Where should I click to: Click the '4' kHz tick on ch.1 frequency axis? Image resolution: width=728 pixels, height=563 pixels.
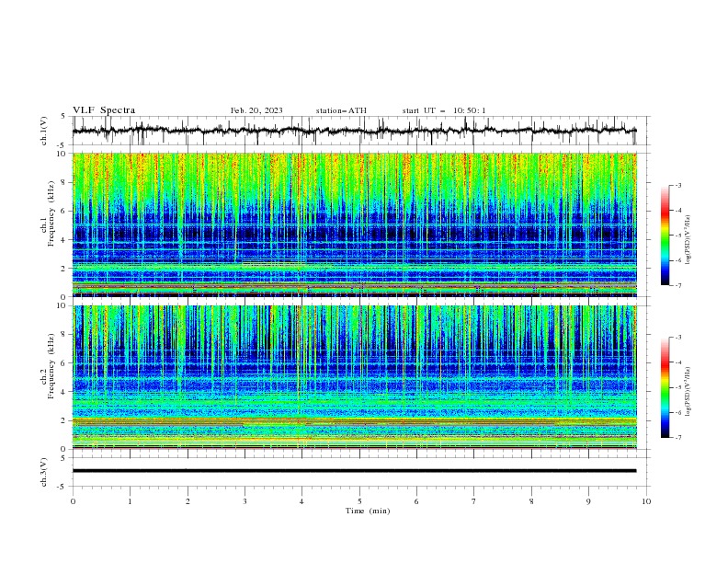click(65, 240)
